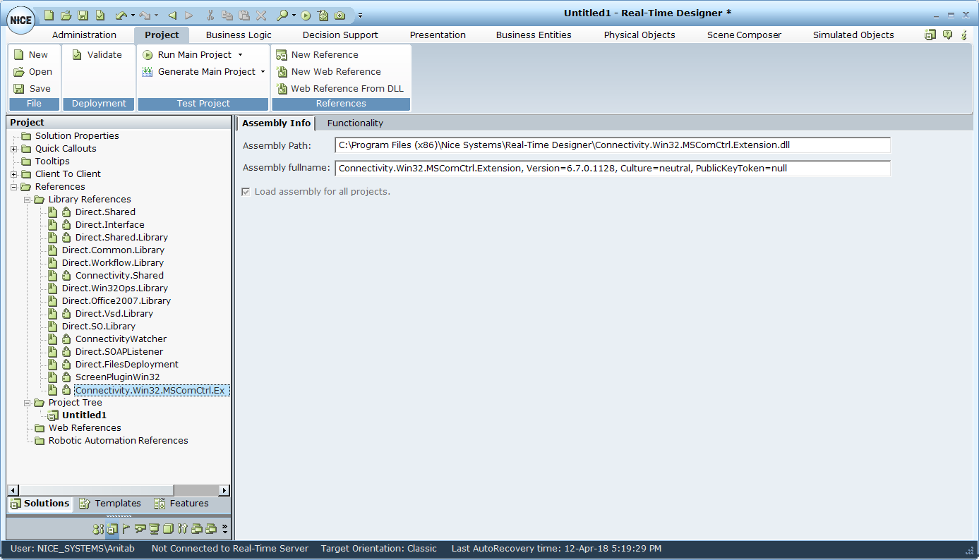Click the undo arrow icon

coord(121,15)
